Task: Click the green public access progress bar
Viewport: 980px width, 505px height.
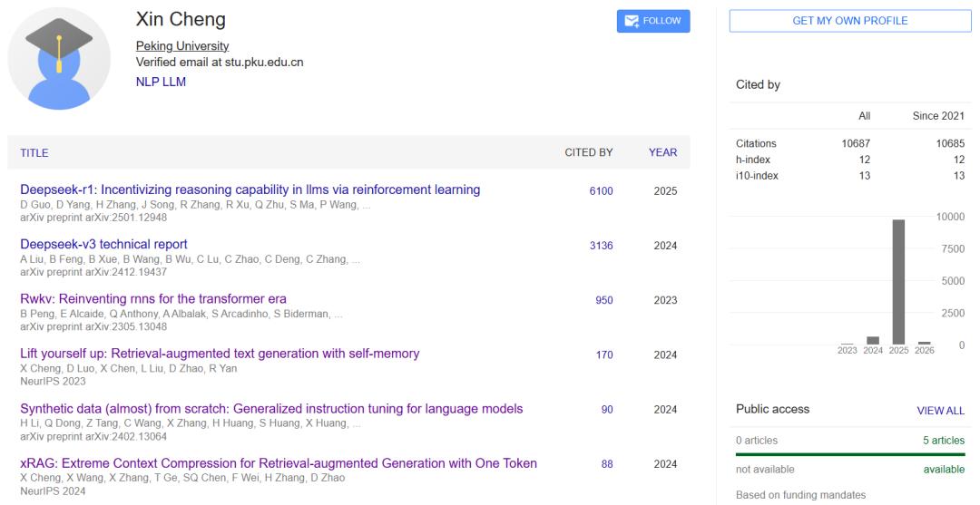Action: click(x=849, y=454)
